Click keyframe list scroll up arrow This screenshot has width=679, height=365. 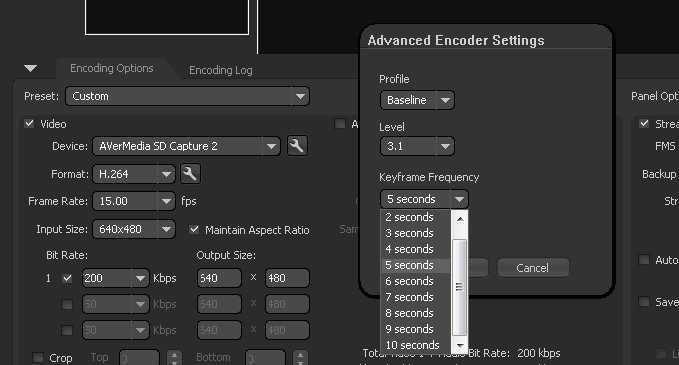(x=460, y=219)
